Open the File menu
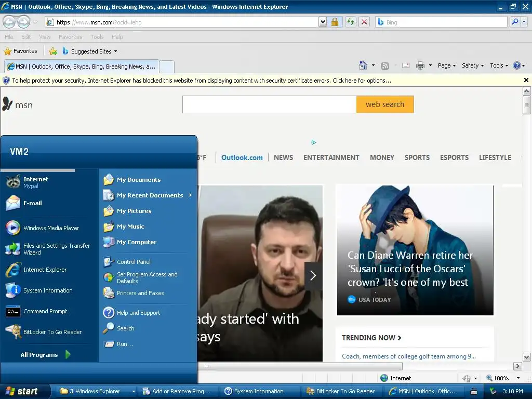 9,37
